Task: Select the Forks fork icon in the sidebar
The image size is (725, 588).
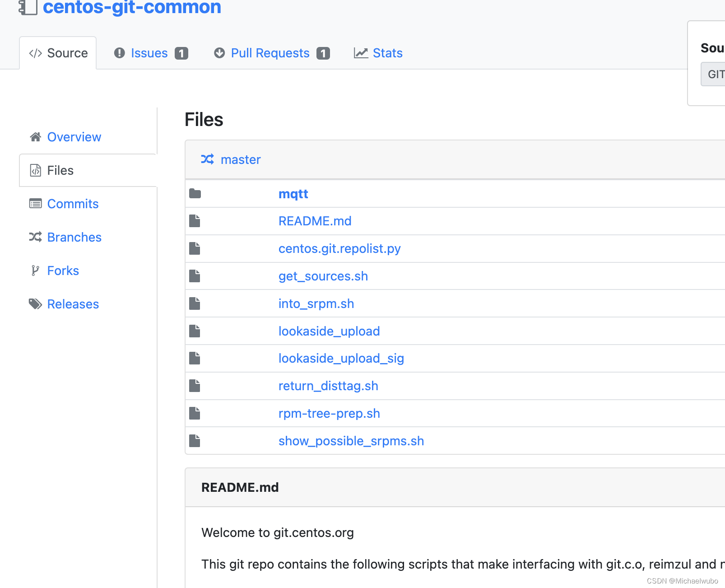Action: pyautogui.click(x=34, y=271)
